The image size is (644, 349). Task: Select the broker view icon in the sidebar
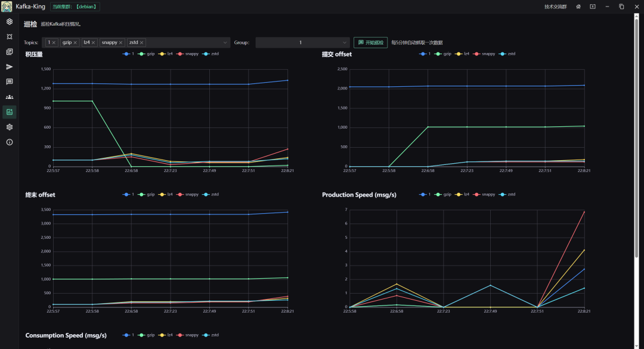(9, 36)
